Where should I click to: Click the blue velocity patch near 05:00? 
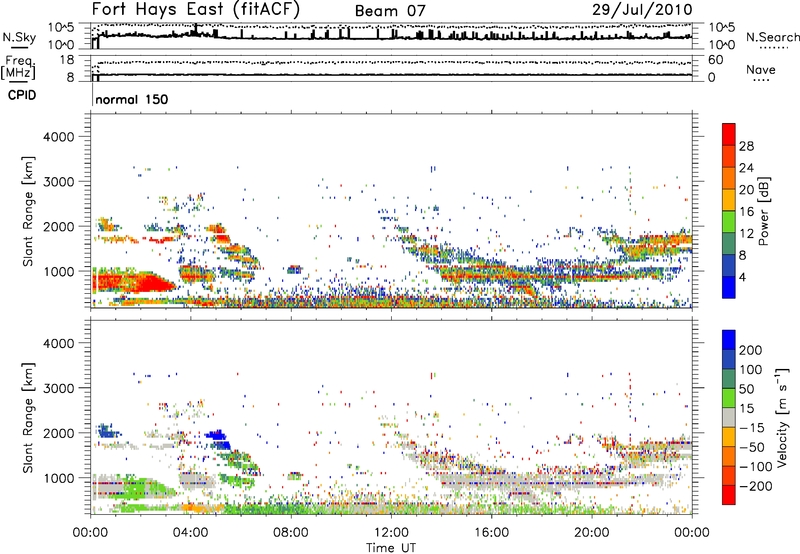point(218,439)
